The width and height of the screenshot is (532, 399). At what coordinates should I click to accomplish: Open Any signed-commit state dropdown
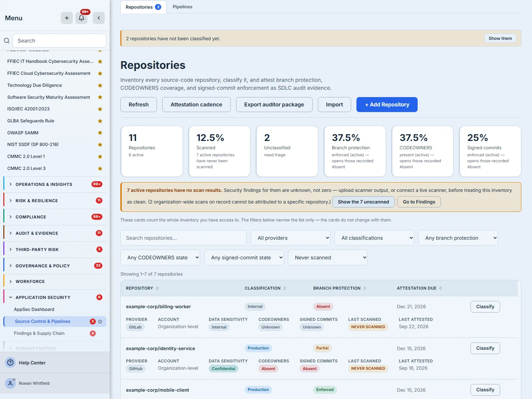[244, 258]
